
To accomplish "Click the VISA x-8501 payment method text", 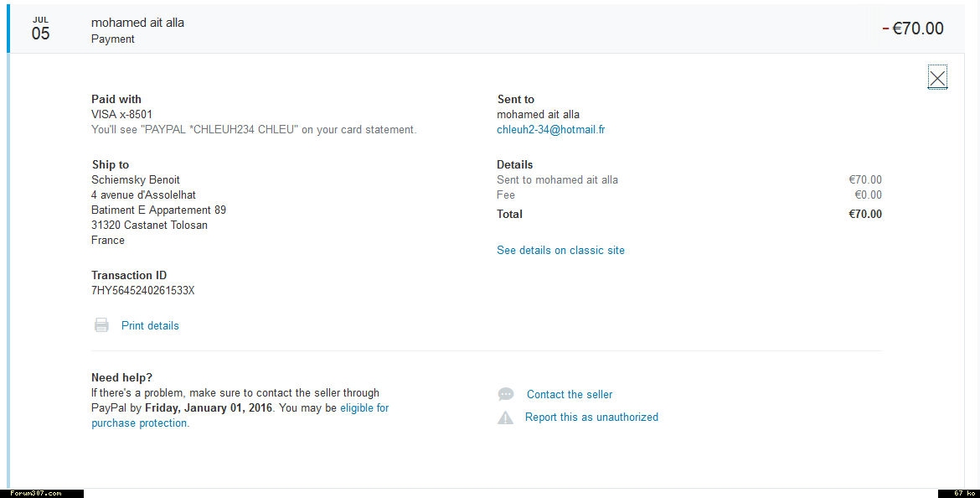I will (121, 115).
